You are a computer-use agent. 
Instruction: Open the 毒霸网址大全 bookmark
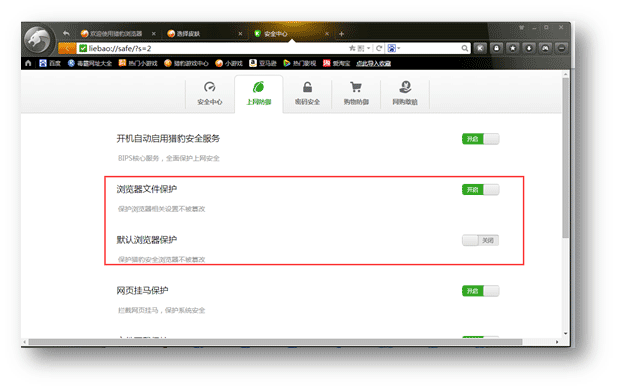pos(90,63)
